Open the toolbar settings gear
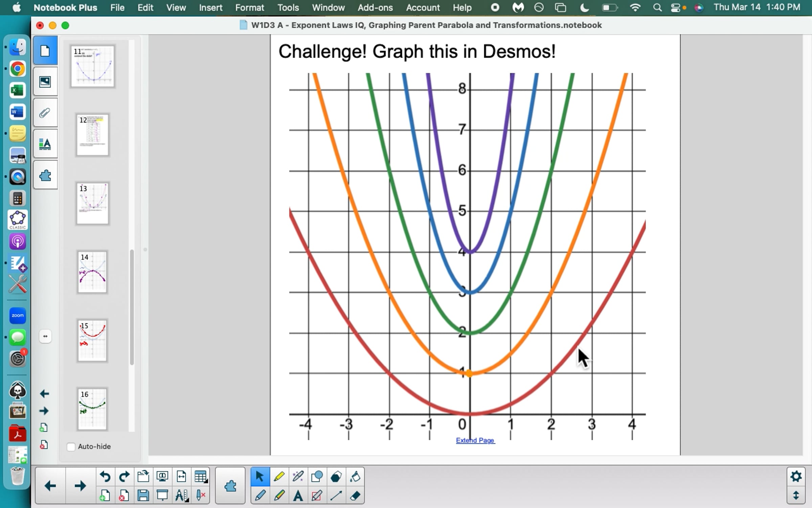This screenshot has height=508, width=812. point(796,477)
